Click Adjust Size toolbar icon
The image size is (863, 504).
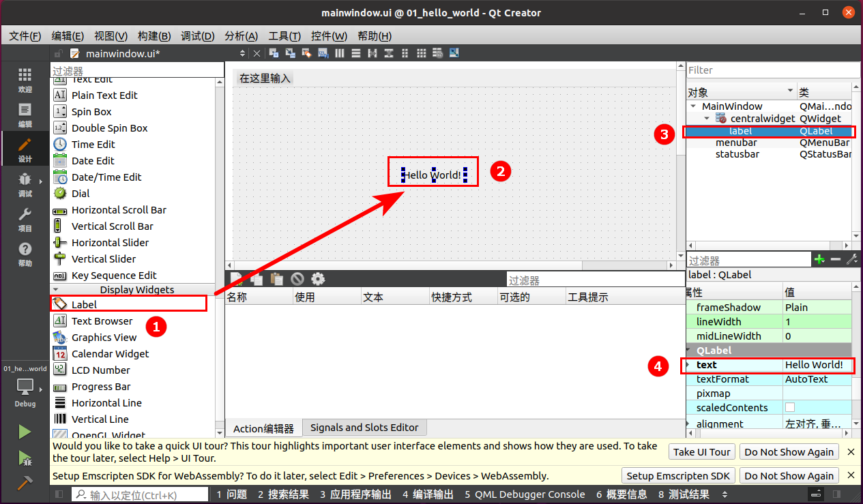click(x=454, y=53)
